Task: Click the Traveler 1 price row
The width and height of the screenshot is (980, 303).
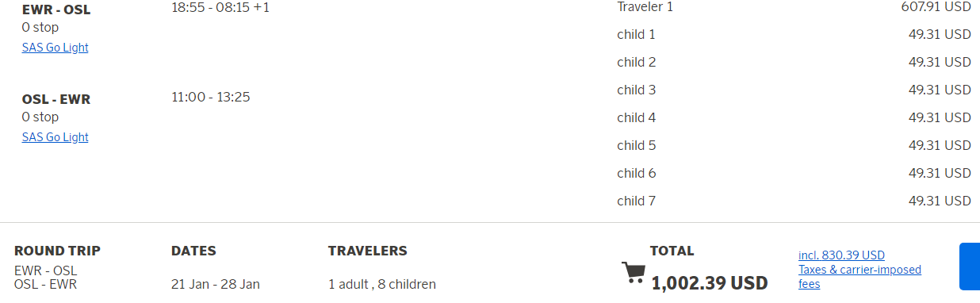Action: (x=794, y=7)
